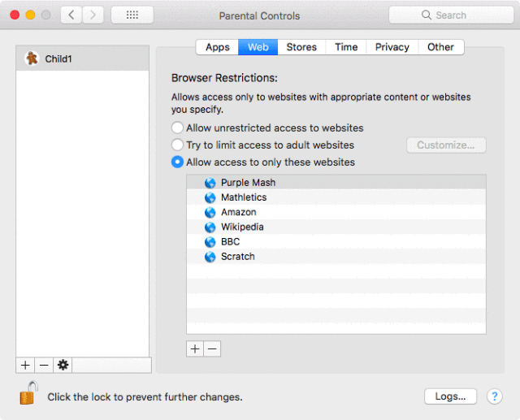Click the globe icon next to Purple Mash

(x=210, y=183)
